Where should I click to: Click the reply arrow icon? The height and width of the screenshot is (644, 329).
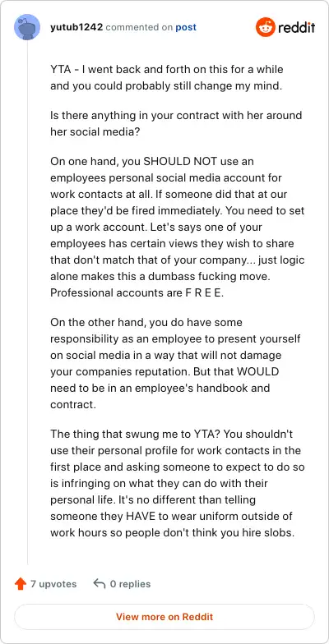click(99, 583)
